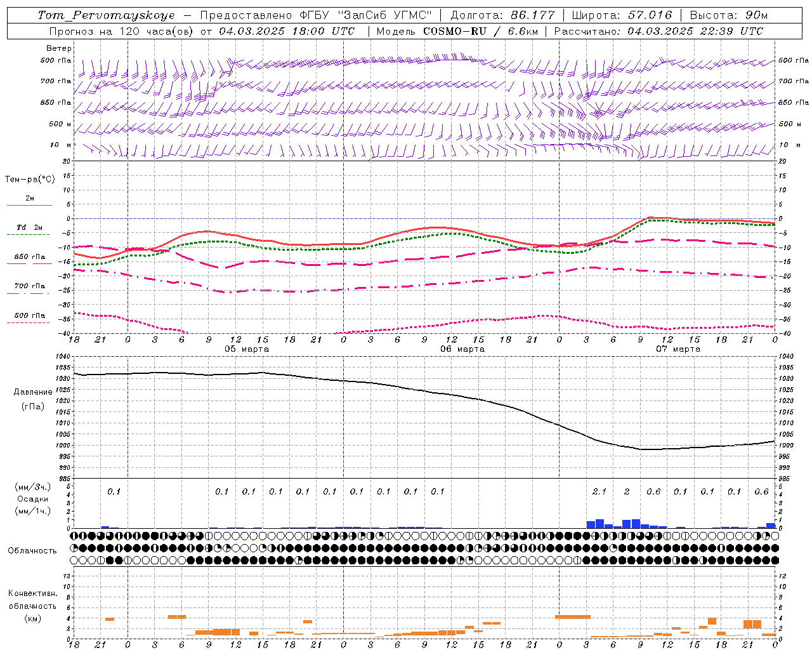Screen dimensions: 812x650
Task: Select the text ФГБУ "ЗапСиб УГМС"
Action: [x=365, y=15]
